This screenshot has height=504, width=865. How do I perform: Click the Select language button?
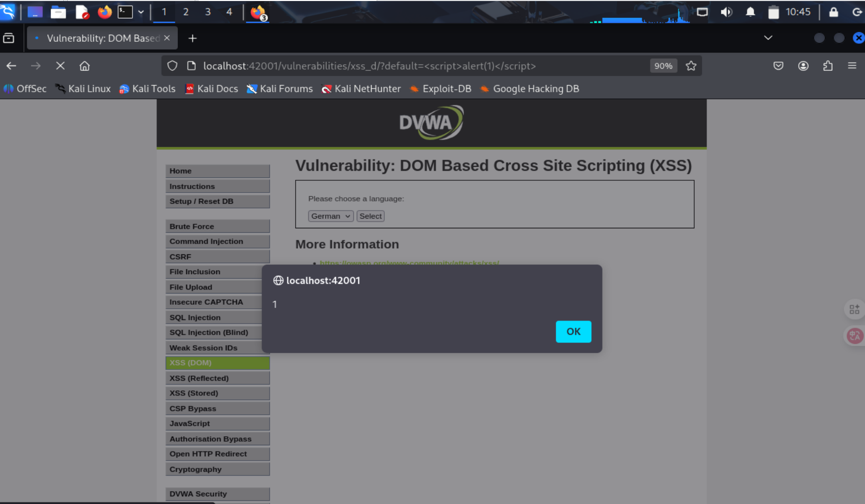click(371, 216)
